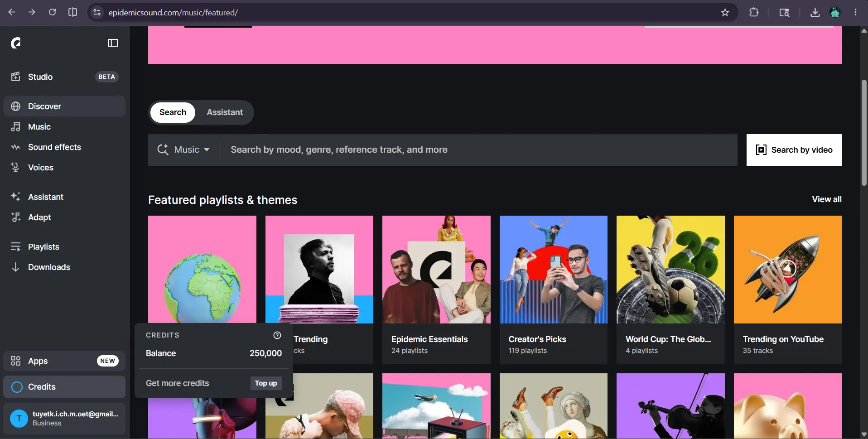Click the Credits item in the sidebar
The width and height of the screenshot is (868, 439).
64,387
